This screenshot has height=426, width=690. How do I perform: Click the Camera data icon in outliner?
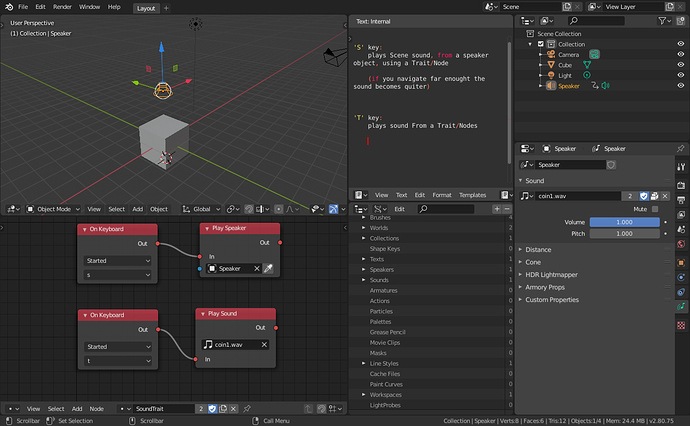pos(595,54)
